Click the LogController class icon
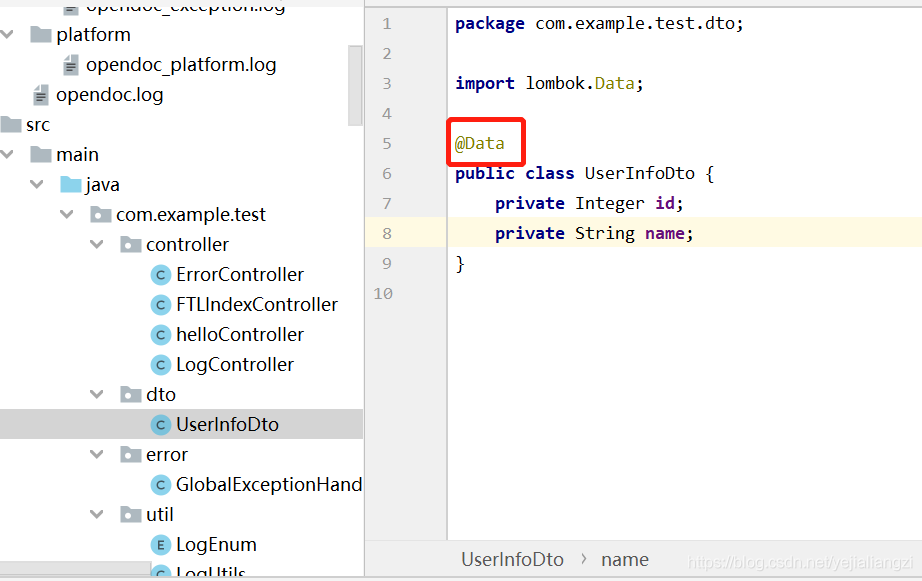922x581 pixels. coord(161,365)
